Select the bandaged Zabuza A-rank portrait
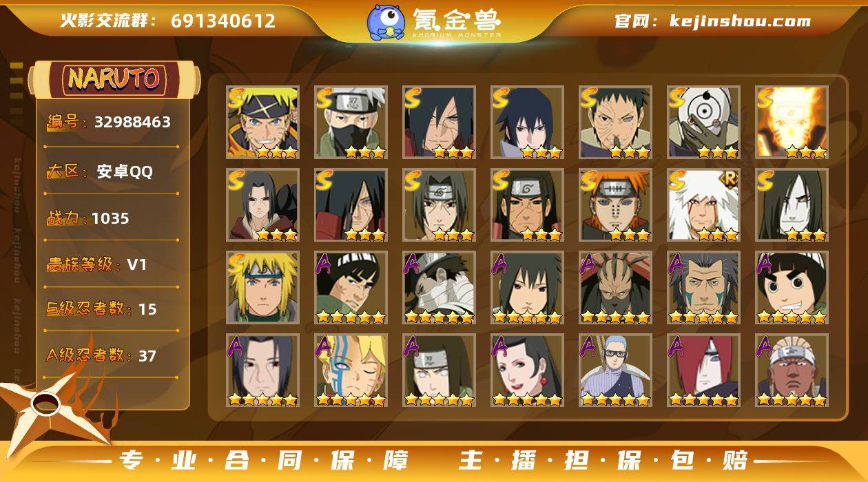Image resolution: width=868 pixels, height=482 pixels. coord(440,288)
